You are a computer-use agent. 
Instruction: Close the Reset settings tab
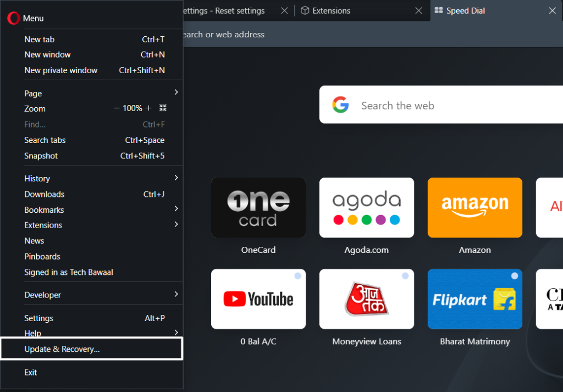[284, 11]
